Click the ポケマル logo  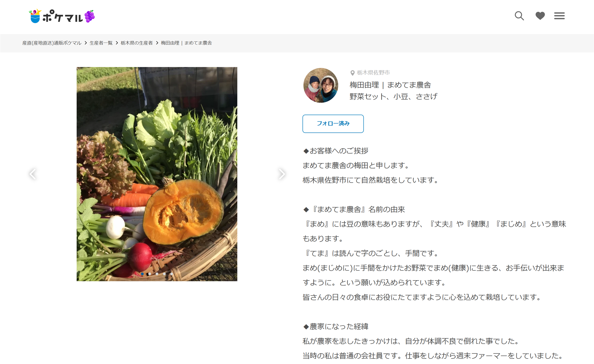coord(62,16)
